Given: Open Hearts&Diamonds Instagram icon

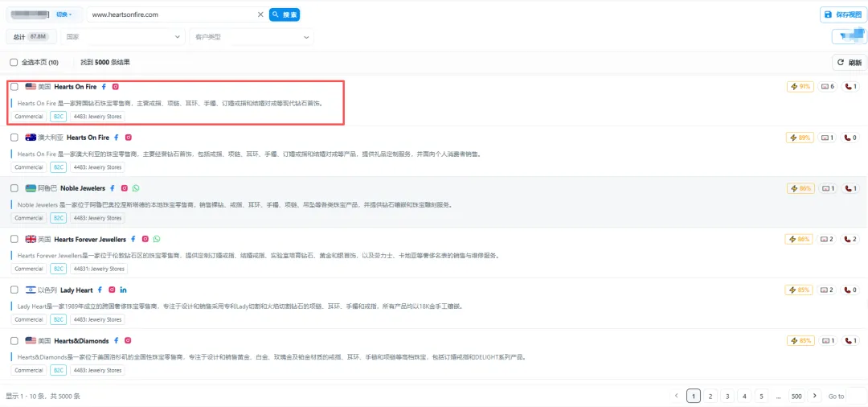Looking at the screenshot, I should 128,340.
